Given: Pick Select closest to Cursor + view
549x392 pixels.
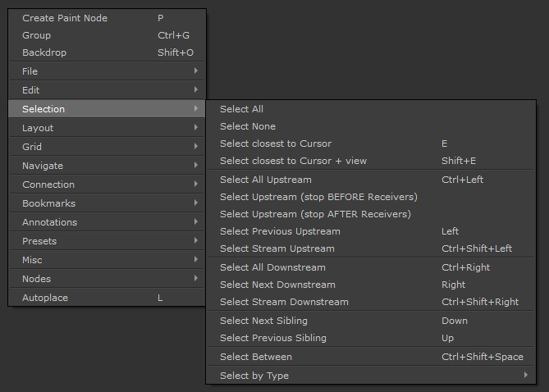Looking at the screenshot, I should point(293,161).
